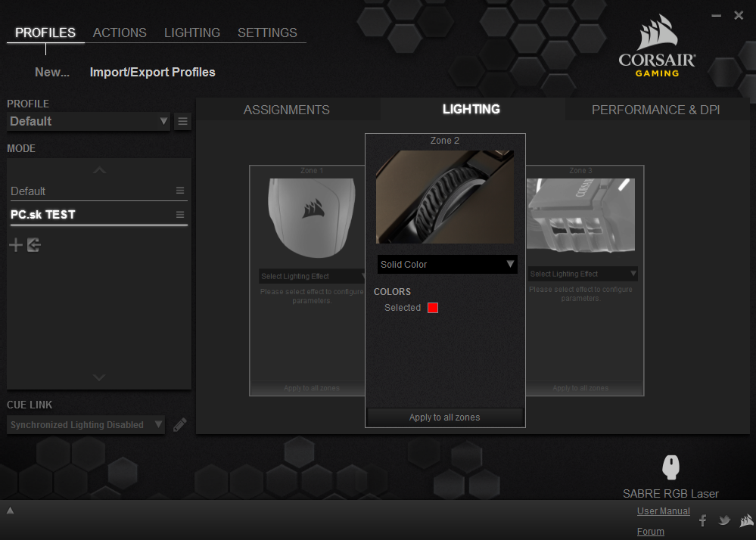Open the ASSIGNMENTS panel tab
The image size is (756, 540).
[286, 110]
